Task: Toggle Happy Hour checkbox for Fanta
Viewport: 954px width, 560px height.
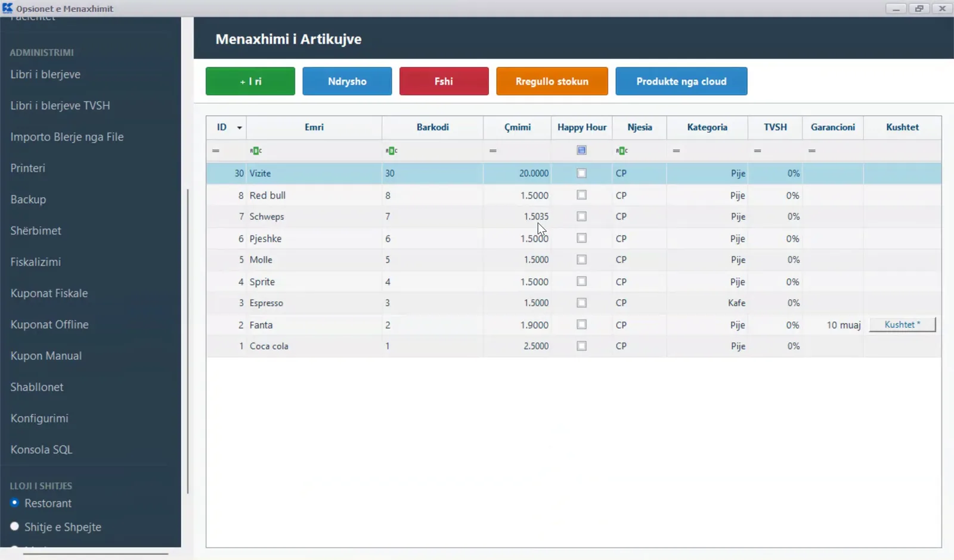Action: point(582,325)
